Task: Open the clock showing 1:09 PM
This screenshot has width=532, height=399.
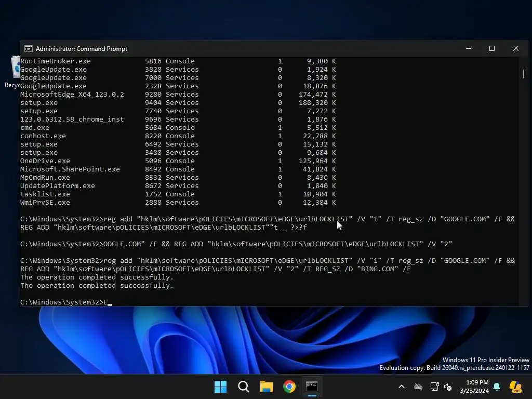Action: click(474, 387)
